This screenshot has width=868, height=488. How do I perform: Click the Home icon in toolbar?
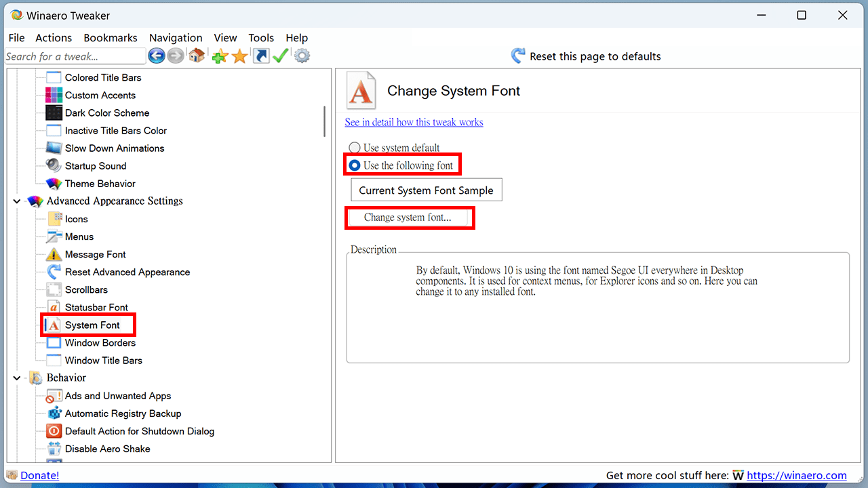click(x=197, y=56)
